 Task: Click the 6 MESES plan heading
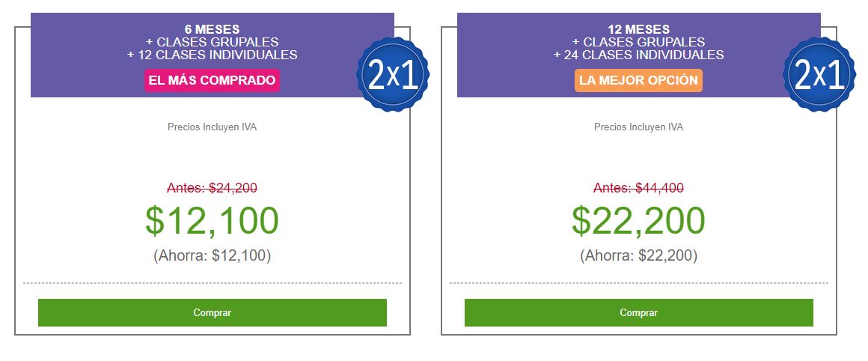212,29
